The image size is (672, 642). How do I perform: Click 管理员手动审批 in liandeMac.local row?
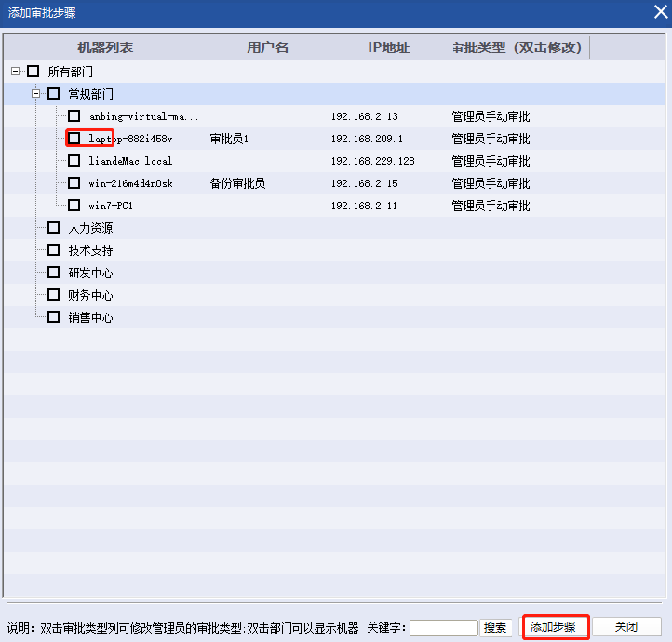tap(491, 161)
